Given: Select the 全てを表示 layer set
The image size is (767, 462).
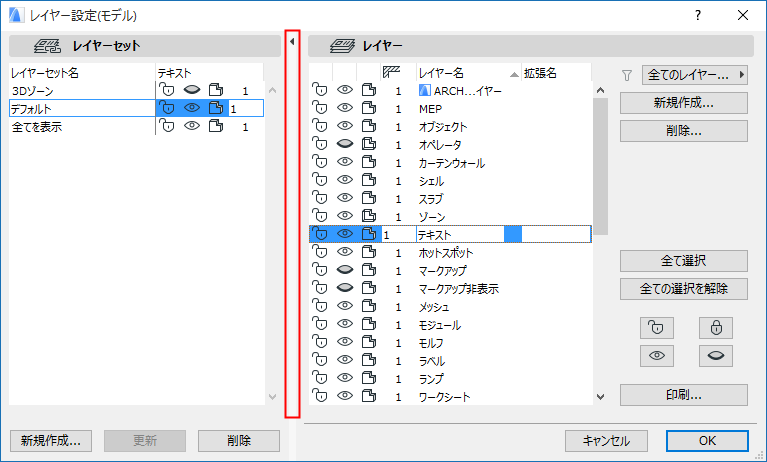Looking at the screenshot, I should point(40,127).
